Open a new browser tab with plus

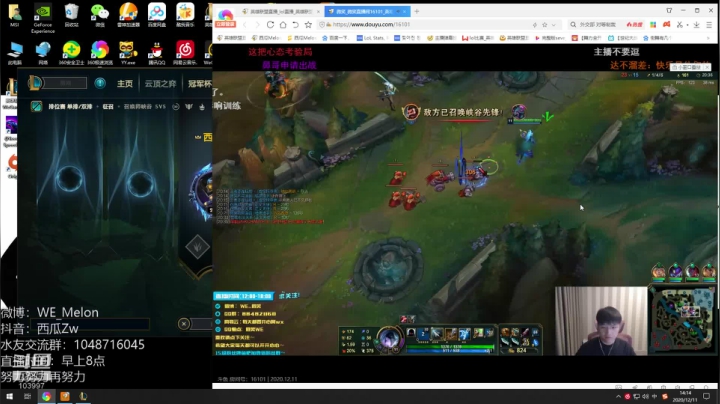tap(416, 11)
